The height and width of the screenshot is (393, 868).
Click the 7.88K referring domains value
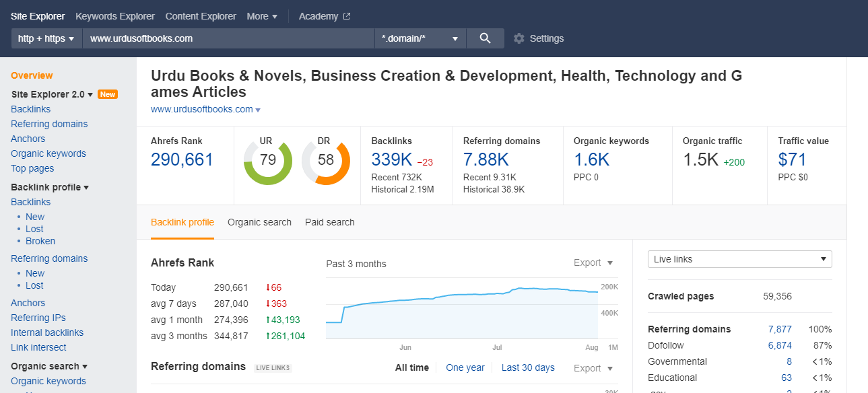pos(486,159)
